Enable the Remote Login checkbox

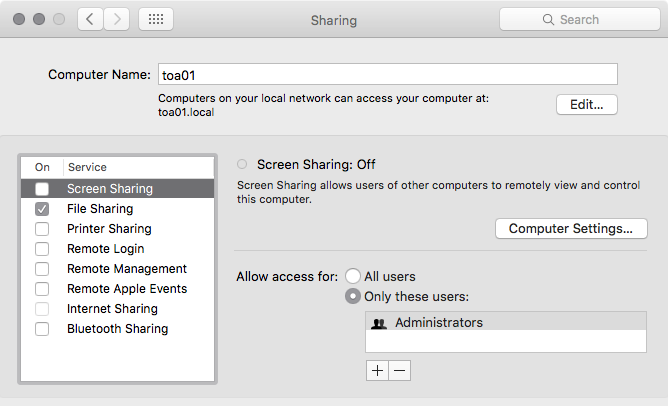point(42,249)
